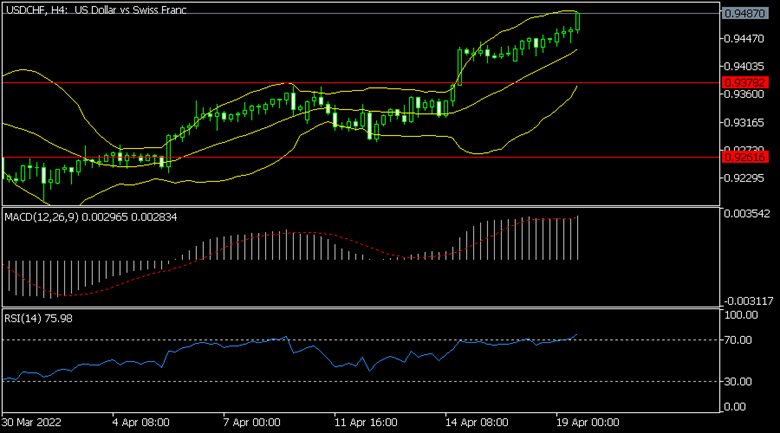The image size is (780, 433).
Task: Click the 0.92295 price scale value
Action: [744, 178]
